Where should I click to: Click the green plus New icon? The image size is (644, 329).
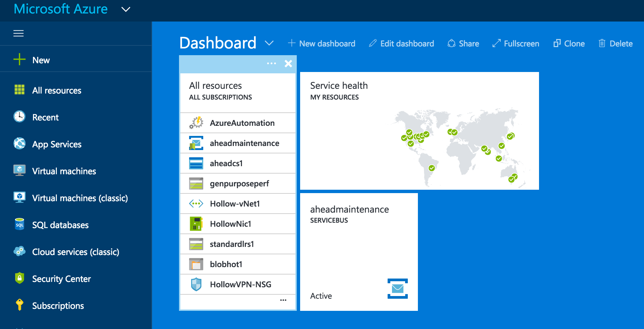coord(20,60)
